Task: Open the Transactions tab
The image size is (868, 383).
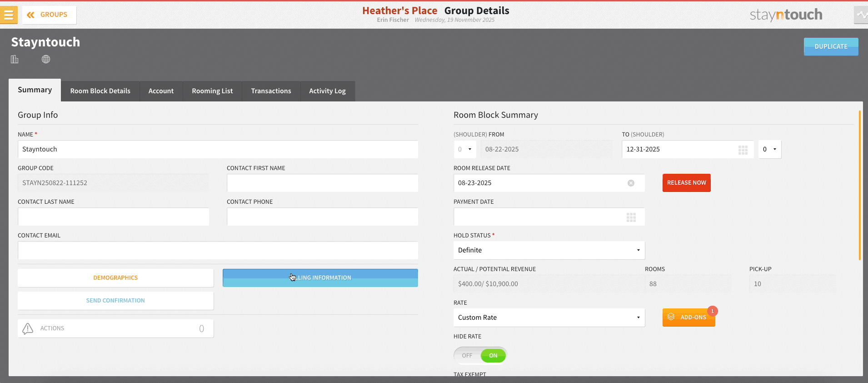Action: pyautogui.click(x=271, y=91)
